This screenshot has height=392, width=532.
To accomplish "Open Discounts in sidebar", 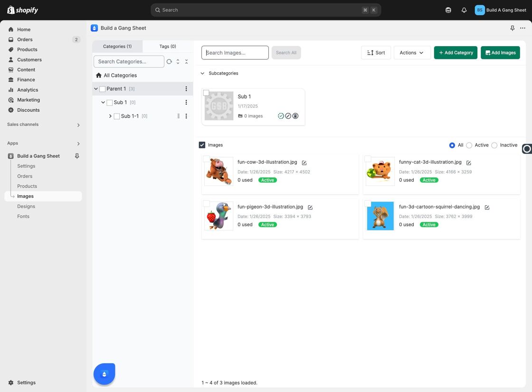I will 28,110.
